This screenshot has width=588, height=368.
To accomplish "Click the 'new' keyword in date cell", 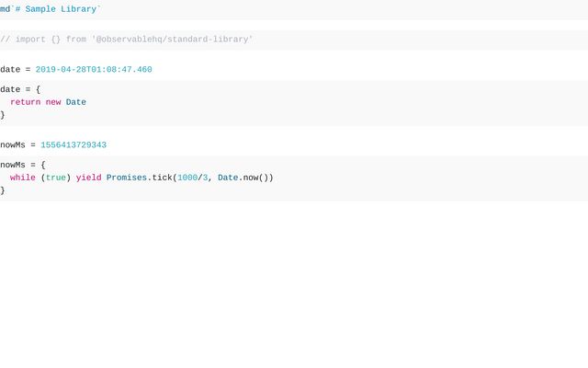I will [x=52, y=102].
